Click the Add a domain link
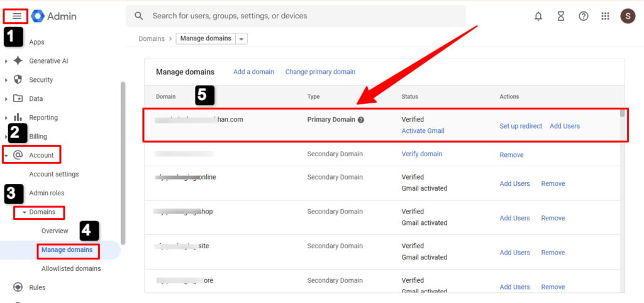 [253, 72]
